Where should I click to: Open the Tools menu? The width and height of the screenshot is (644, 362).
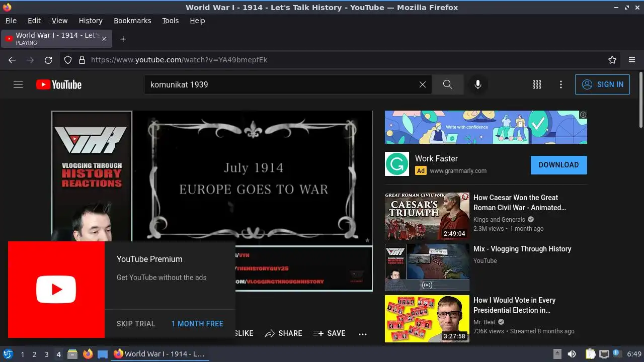click(170, 21)
